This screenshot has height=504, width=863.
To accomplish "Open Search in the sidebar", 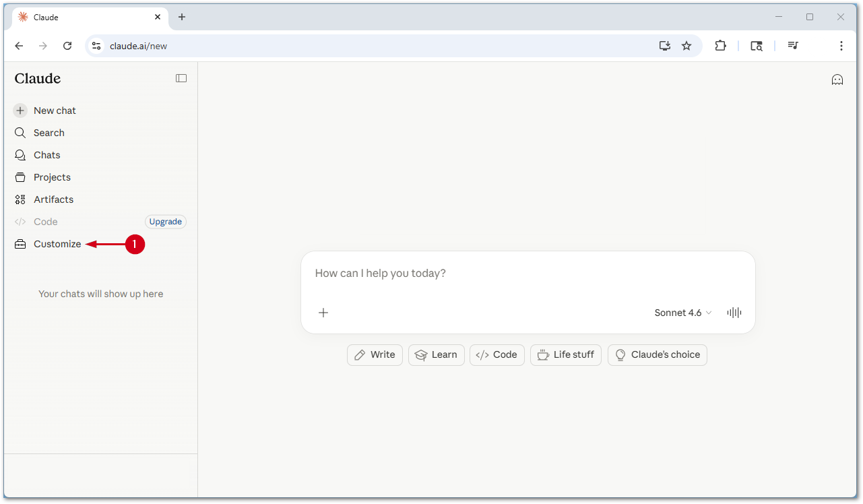I will click(49, 133).
